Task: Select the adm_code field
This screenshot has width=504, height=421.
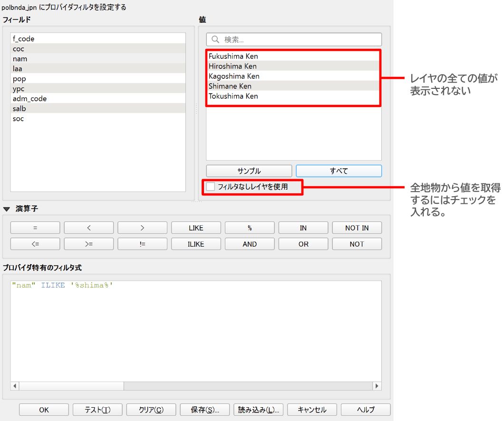Action: (98, 98)
